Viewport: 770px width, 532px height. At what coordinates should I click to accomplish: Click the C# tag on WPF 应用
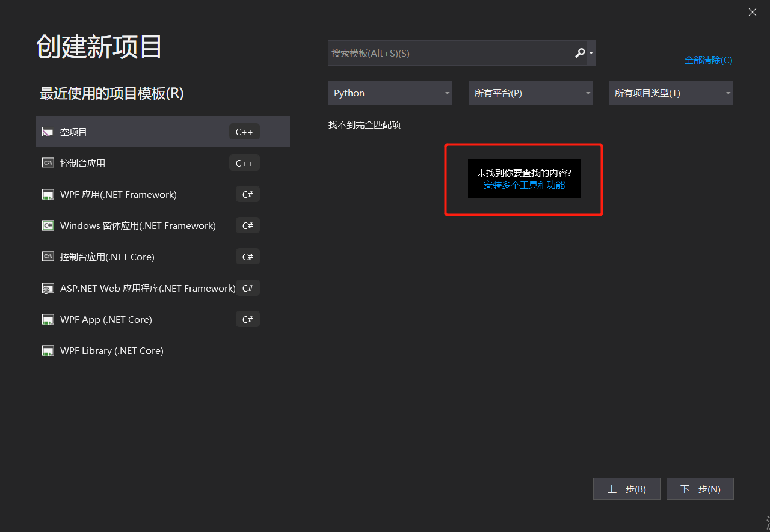pos(248,194)
